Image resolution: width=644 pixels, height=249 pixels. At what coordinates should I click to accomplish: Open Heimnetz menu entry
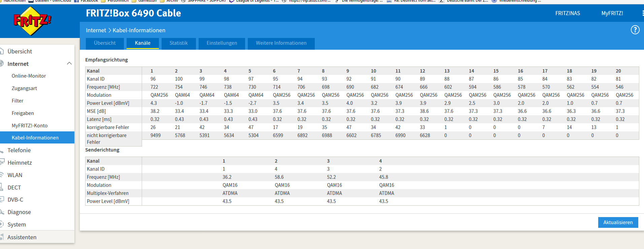(x=20, y=163)
